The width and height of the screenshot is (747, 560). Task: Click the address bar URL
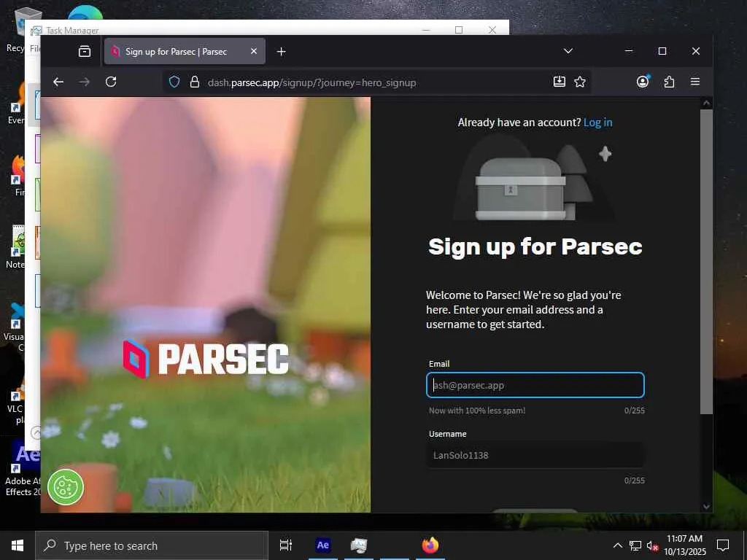(x=311, y=82)
